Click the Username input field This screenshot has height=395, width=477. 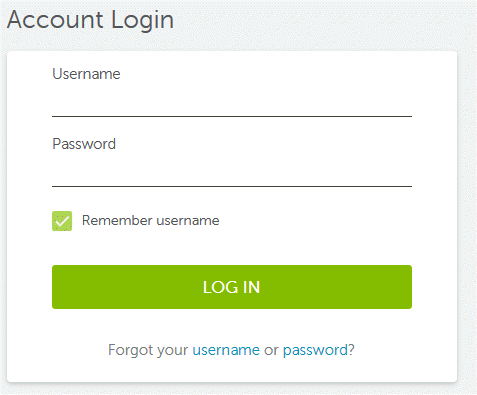pyautogui.click(x=232, y=101)
